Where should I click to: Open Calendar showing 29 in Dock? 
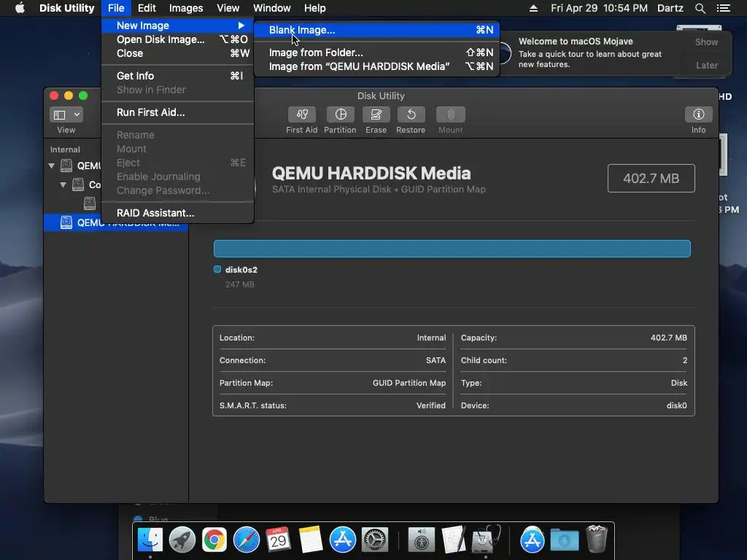click(x=278, y=540)
